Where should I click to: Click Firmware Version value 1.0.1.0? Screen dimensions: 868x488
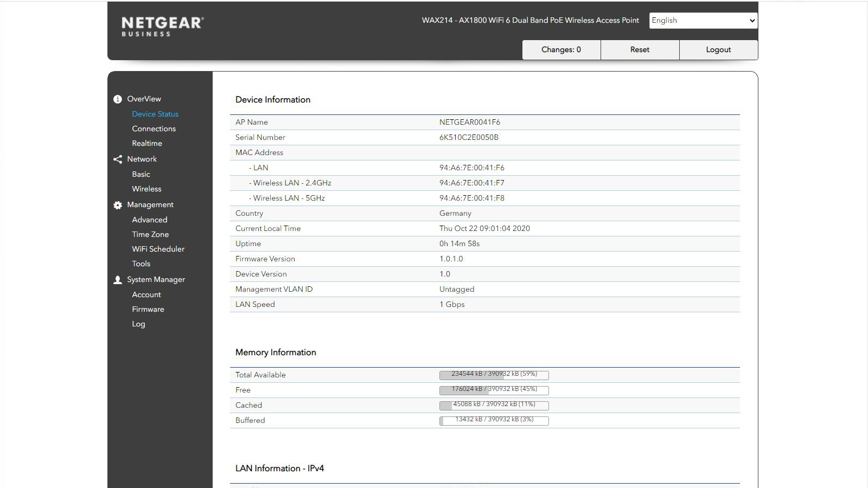[451, 259]
